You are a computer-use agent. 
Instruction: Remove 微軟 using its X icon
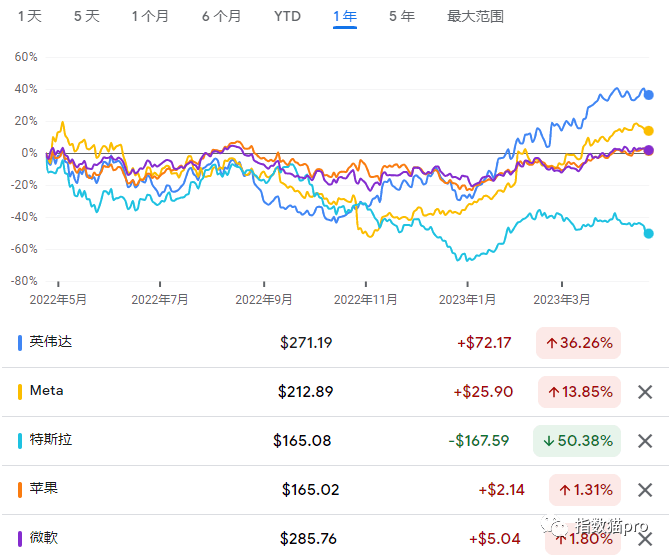tap(645, 539)
